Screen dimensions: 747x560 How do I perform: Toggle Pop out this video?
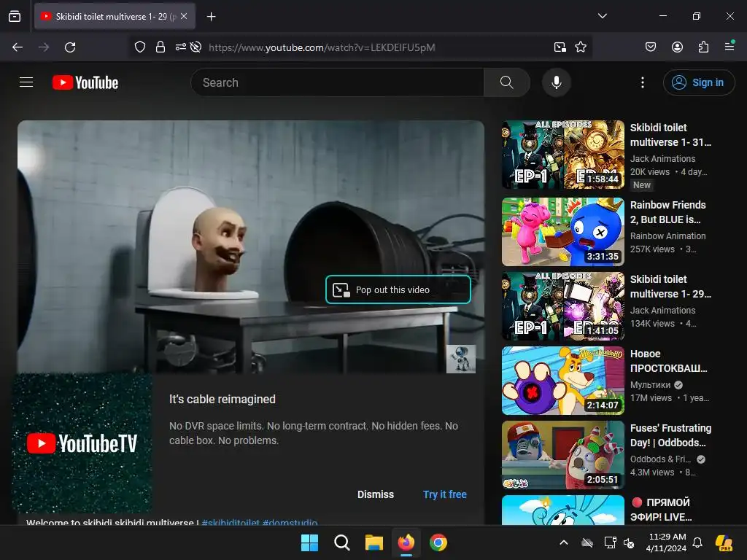click(398, 289)
